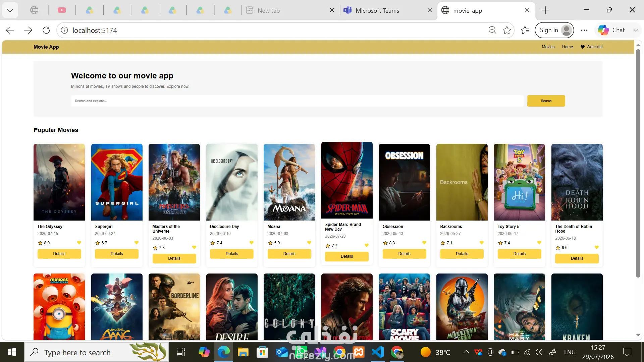Show hidden system tray icons
This screenshot has width=644, height=362.
click(x=466, y=352)
